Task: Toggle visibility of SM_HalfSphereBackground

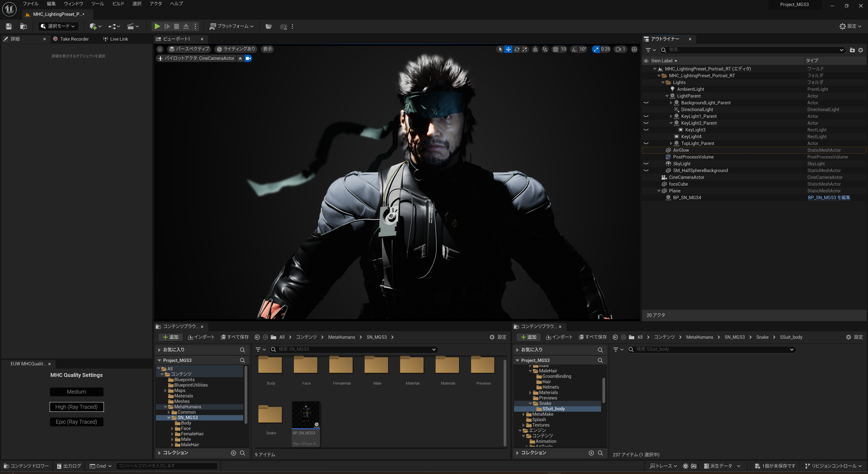Action: tap(646, 170)
